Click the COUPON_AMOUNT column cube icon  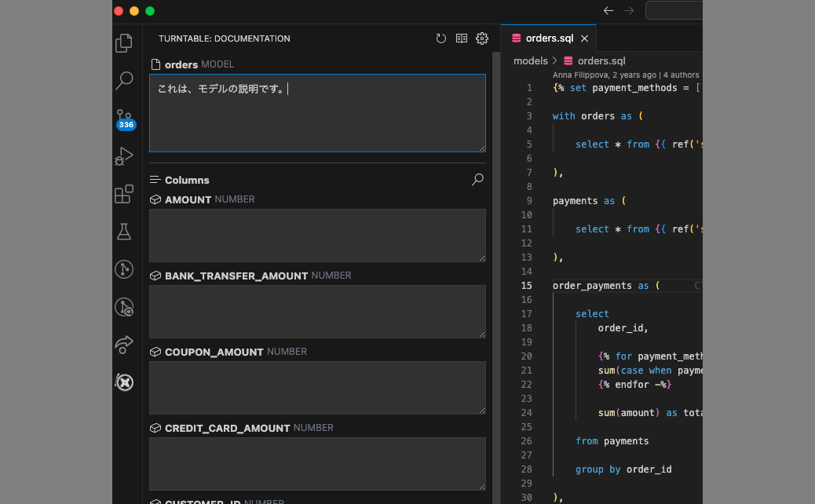click(155, 352)
